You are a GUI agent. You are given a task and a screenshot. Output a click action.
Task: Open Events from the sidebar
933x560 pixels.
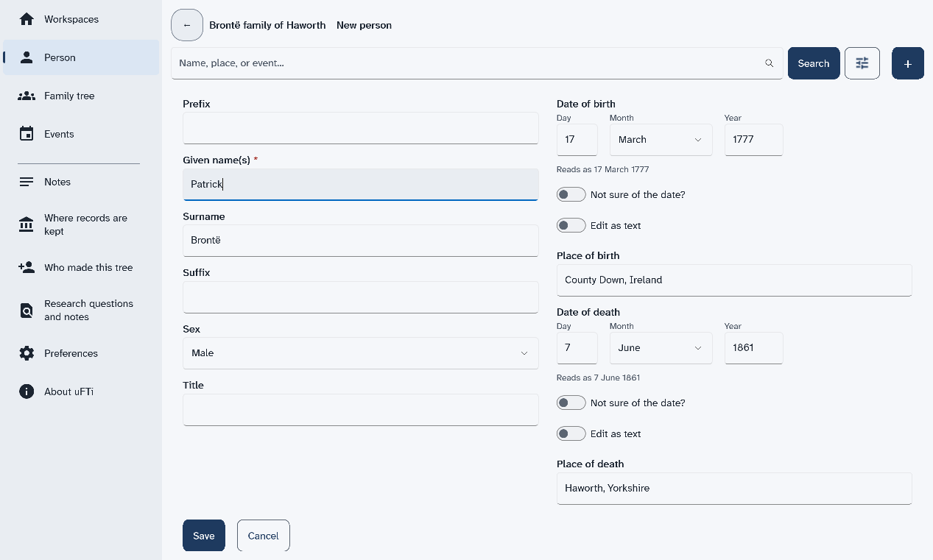click(81, 134)
